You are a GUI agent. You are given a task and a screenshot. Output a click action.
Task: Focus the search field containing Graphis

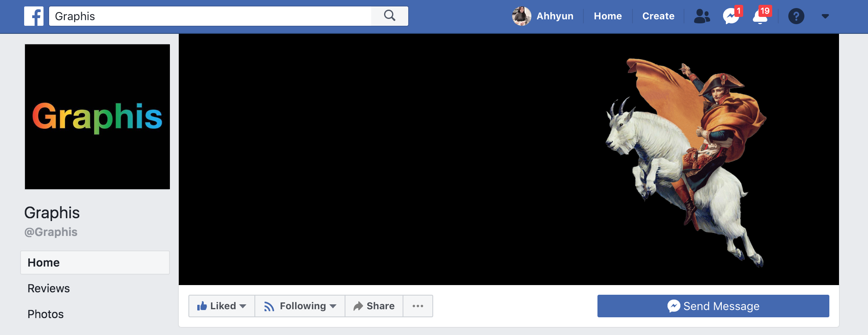coord(210,16)
